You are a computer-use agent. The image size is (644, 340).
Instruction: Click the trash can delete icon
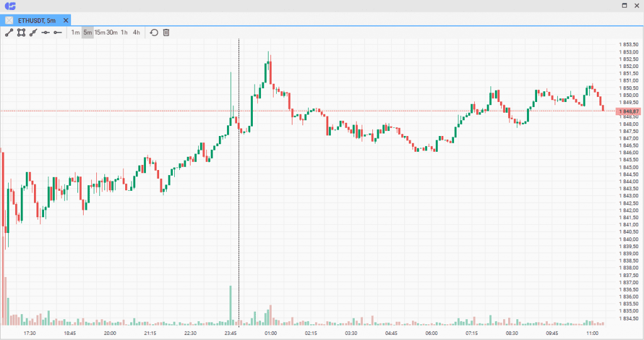click(x=166, y=32)
